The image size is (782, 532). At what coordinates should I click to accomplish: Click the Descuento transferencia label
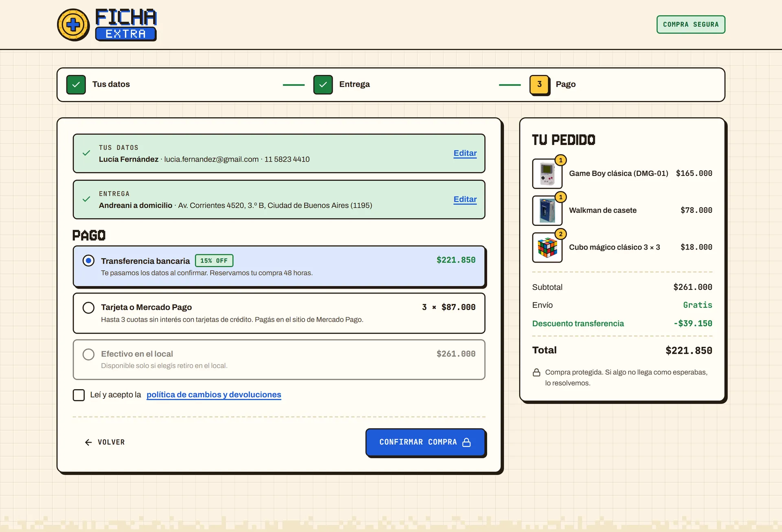point(578,324)
